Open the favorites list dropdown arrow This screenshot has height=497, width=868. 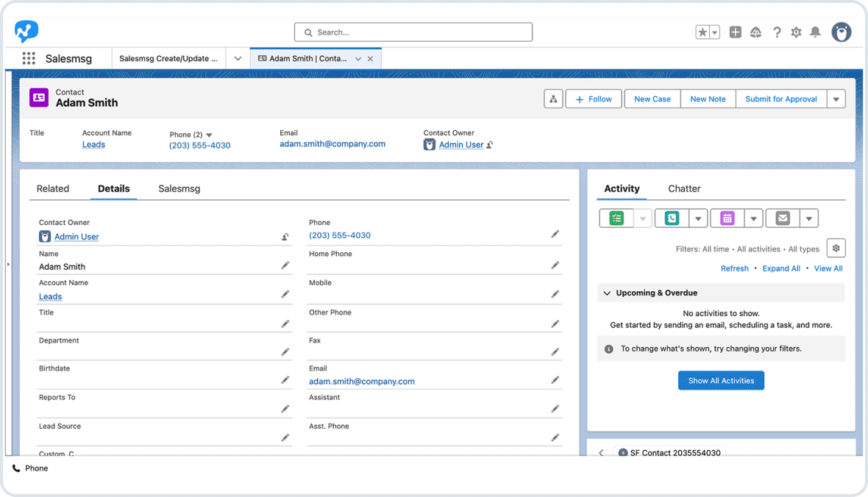(x=715, y=32)
